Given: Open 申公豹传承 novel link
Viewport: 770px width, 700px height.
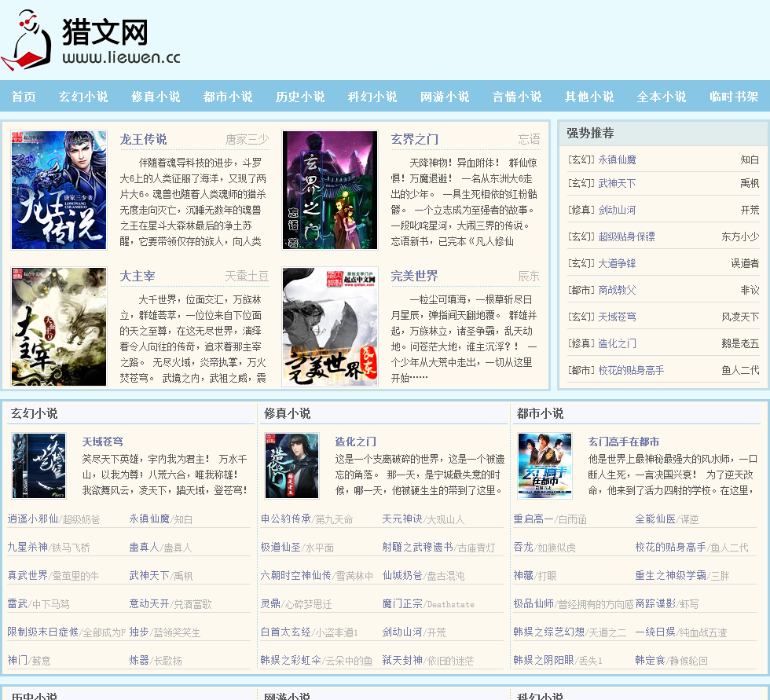Looking at the screenshot, I should point(286,519).
